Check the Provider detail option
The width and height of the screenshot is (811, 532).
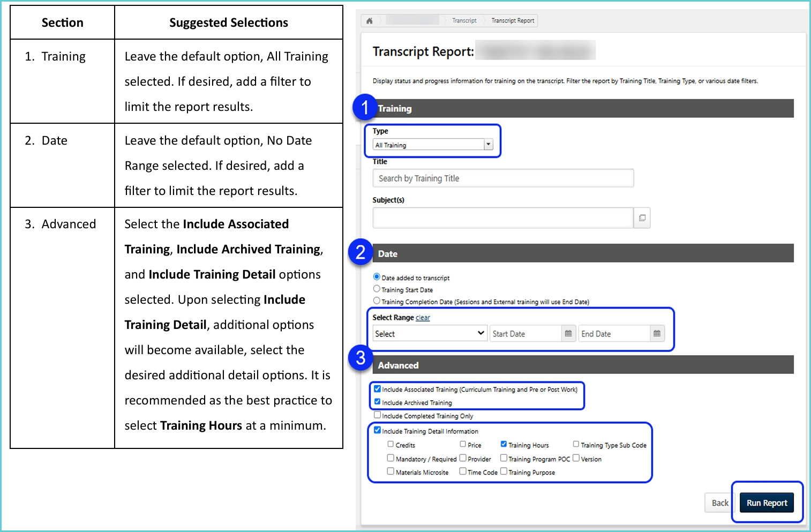tap(463, 458)
